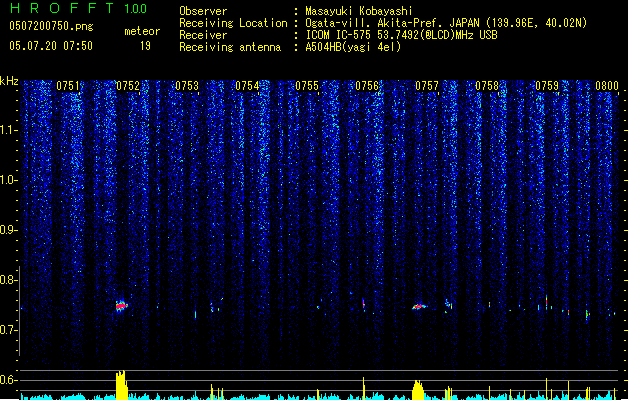Click the wide yellow level bar under 0757

pos(418,390)
